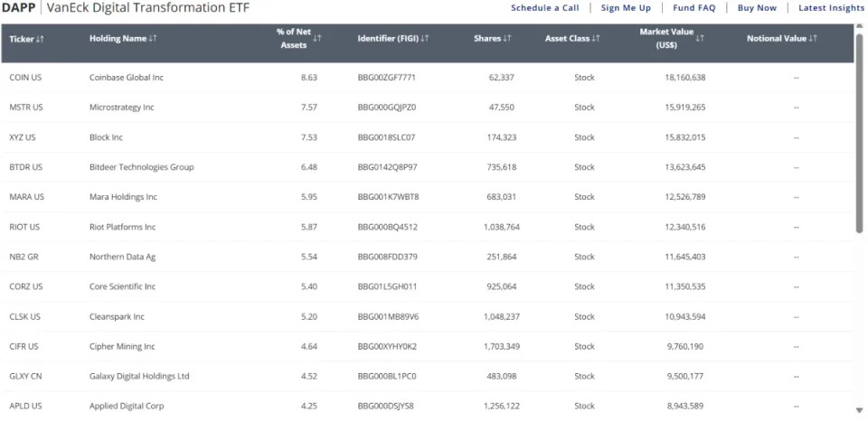Sort by % of Net Assets arrows

pos(317,38)
